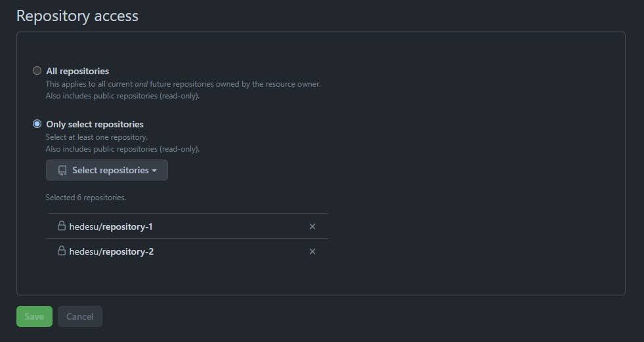Click the read-only note under All repositories
The image size is (644, 342).
pyautogui.click(x=122, y=95)
